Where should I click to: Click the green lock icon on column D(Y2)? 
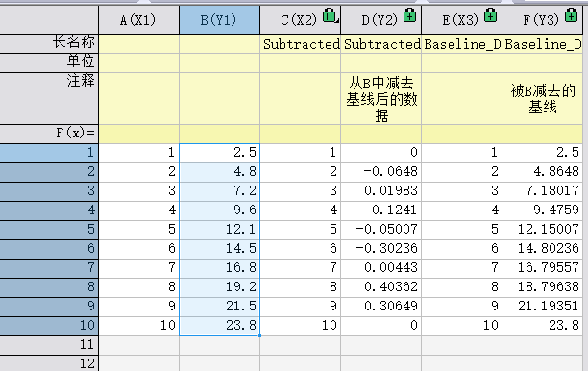410,15
